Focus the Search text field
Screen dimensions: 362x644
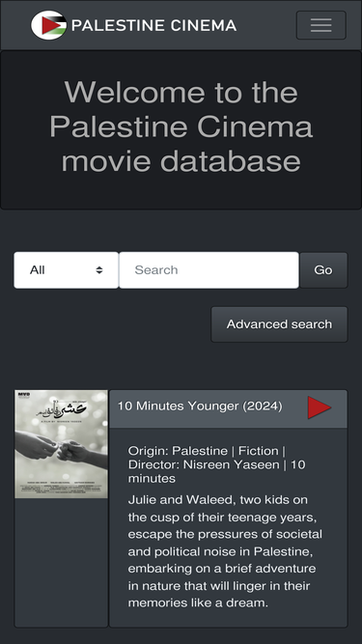tap(209, 270)
